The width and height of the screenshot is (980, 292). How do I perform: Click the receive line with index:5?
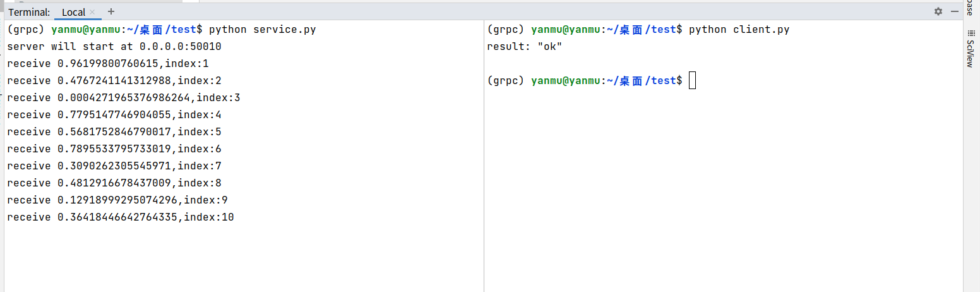coord(114,131)
